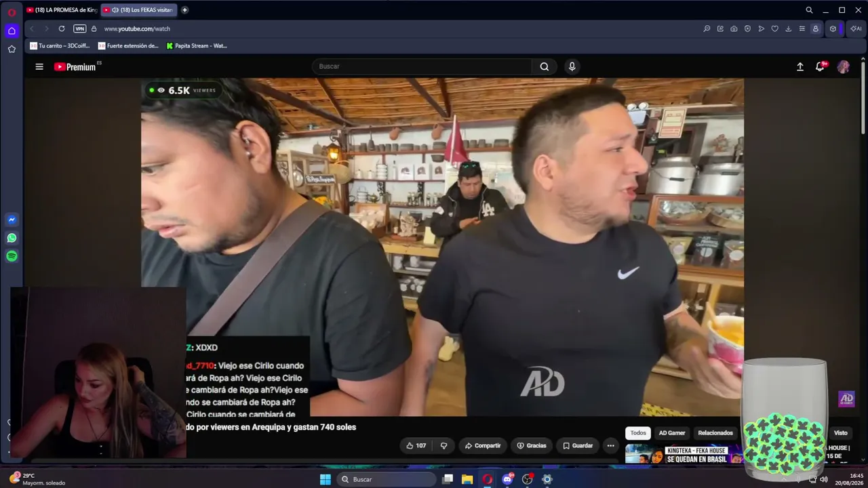Add page to bookmarks heart icon
Viewport: 868px width, 488px height.
tap(774, 28)
